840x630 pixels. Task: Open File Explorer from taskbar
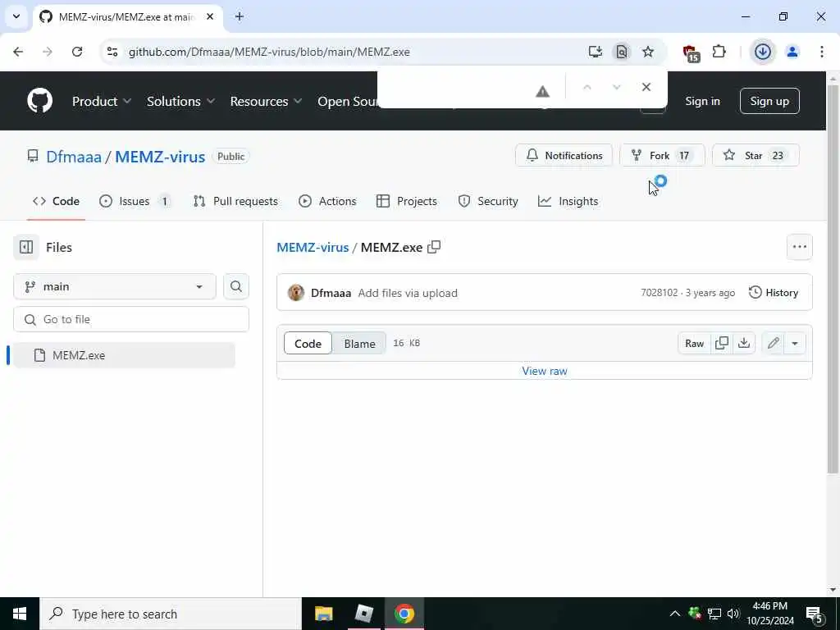click(x=323, y=614)
